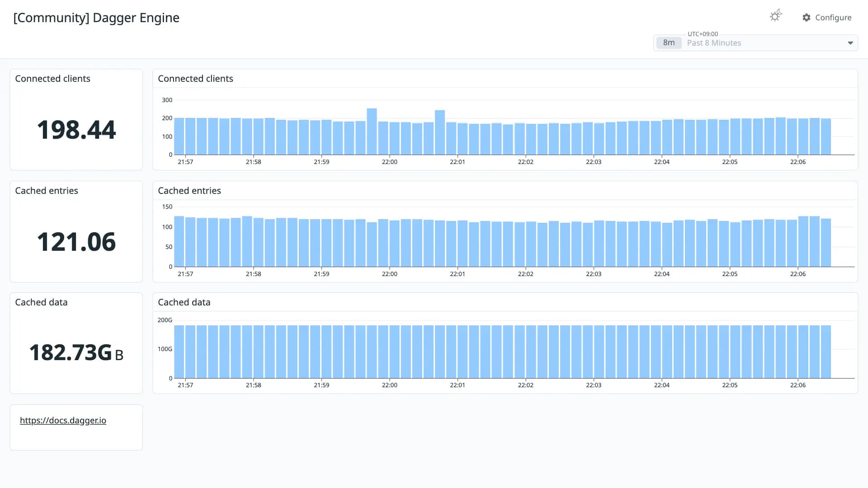Screen dimensions: 868x488
Task: Click the 22:04 marker on Cached entries chart
Action: point(662,274)
